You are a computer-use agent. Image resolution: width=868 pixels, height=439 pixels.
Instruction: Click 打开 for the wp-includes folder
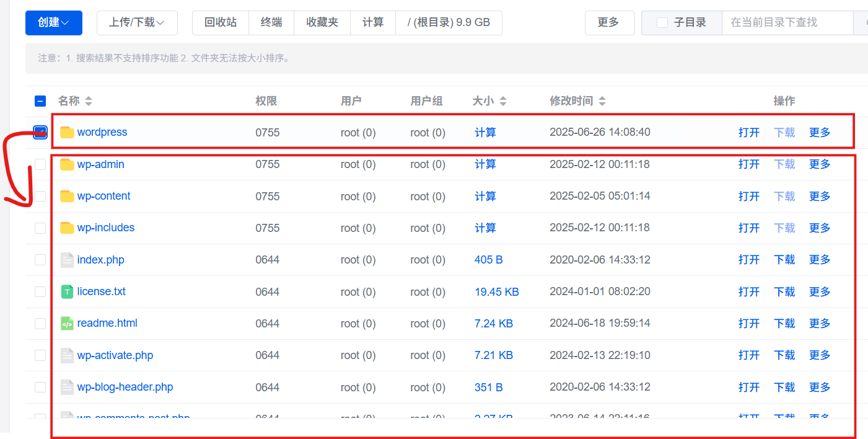pyautogui.click(x=749, y=228)
